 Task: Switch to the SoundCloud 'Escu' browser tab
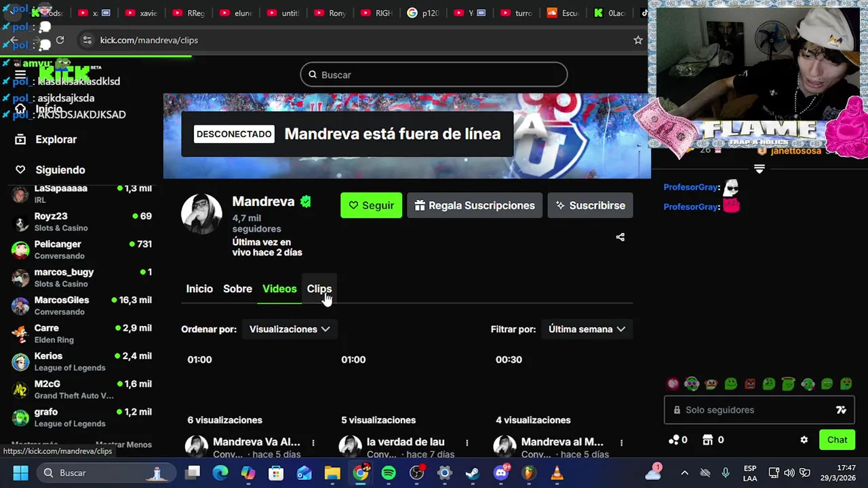564,13
